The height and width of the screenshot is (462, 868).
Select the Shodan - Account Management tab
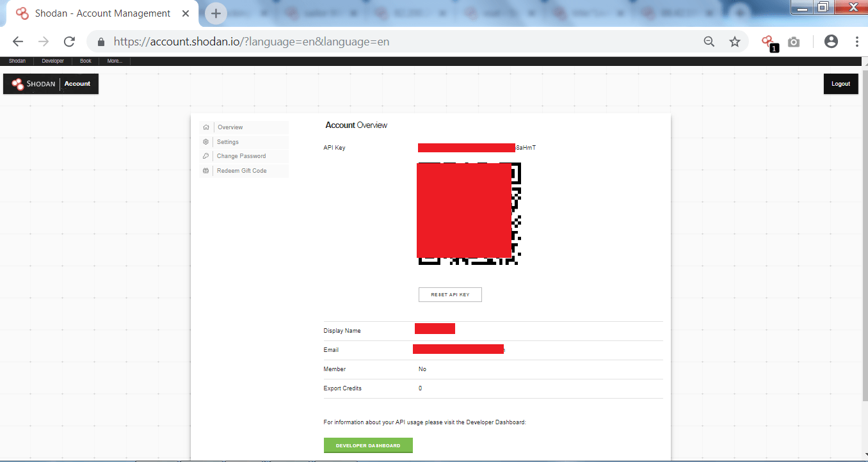[102, 13]
